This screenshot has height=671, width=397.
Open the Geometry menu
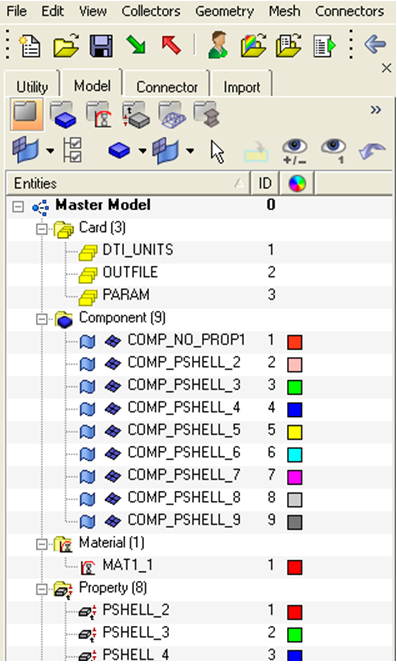(224, 11)
